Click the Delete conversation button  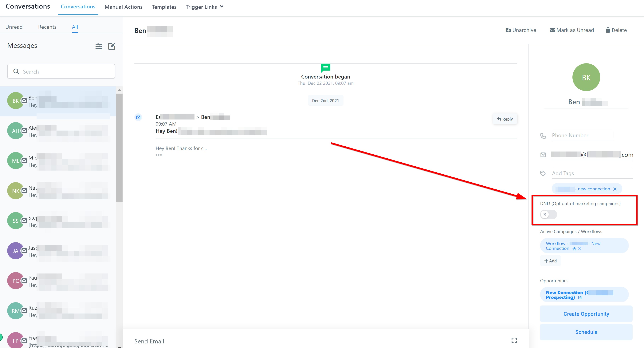[x=616, y=30]
